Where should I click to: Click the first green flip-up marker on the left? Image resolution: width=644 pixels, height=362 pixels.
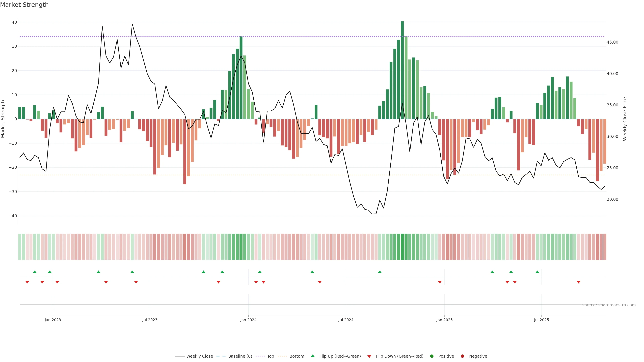35,272
